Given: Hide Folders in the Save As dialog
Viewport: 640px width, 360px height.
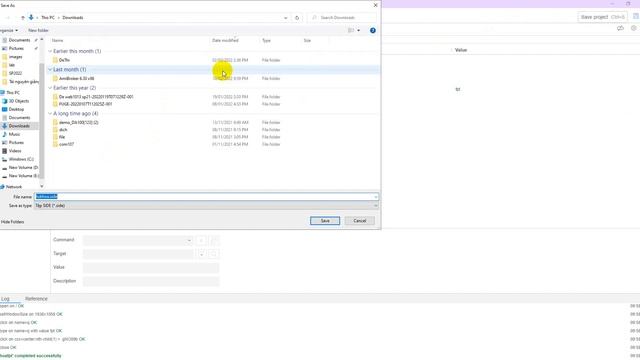Looking at the screenshot, I should tap(12, 222).
